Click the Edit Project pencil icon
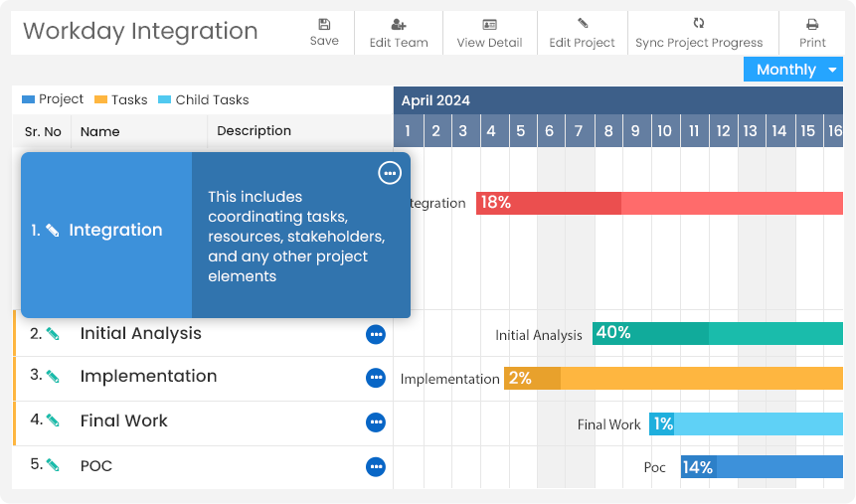 [583, 24]
